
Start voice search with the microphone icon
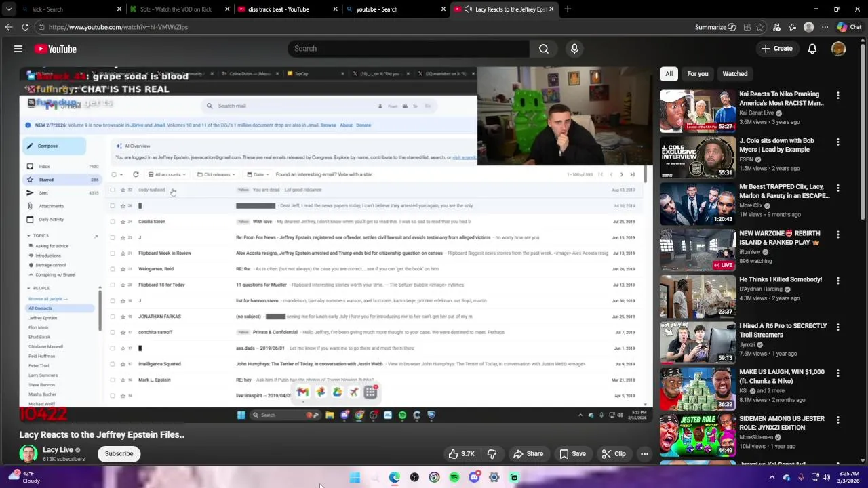pos(574,49)
